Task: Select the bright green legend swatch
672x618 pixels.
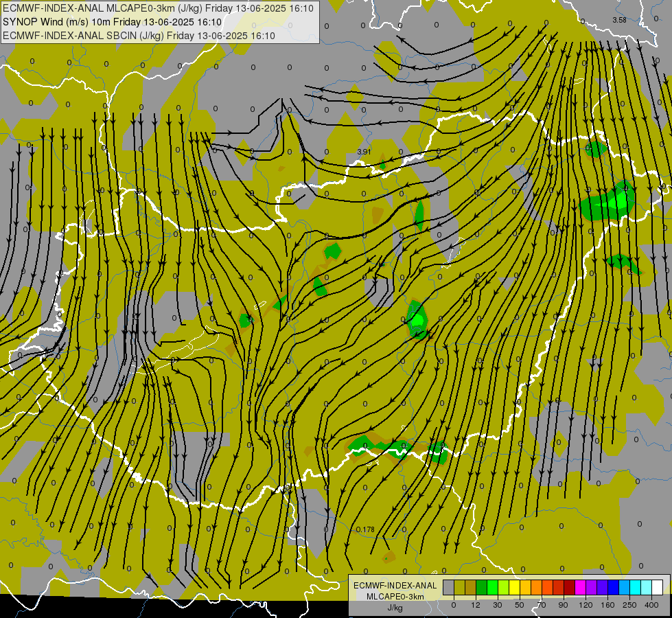Action: pyautogui.click(x=492, y=587)
